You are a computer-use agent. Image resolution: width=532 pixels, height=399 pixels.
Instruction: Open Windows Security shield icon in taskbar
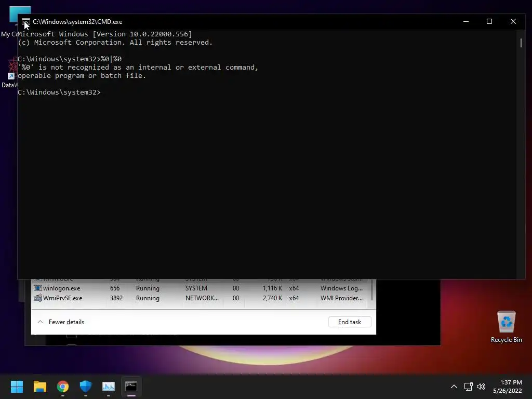pos(86,387)
